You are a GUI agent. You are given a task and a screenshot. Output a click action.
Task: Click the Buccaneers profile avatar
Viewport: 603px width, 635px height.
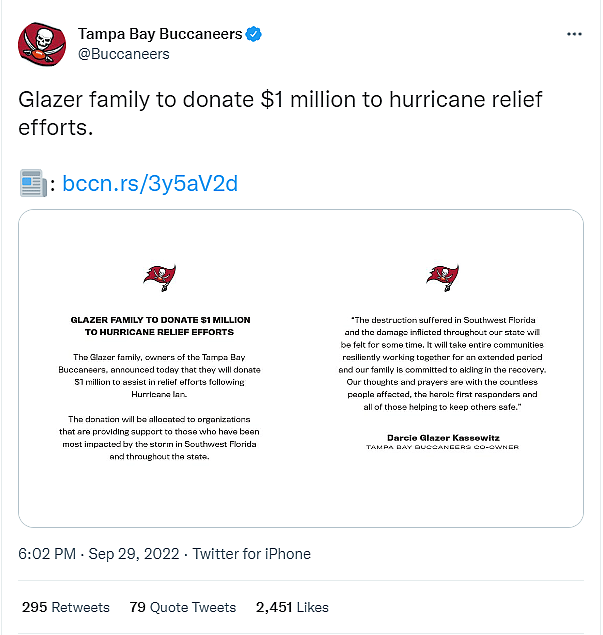click(42, 43)
